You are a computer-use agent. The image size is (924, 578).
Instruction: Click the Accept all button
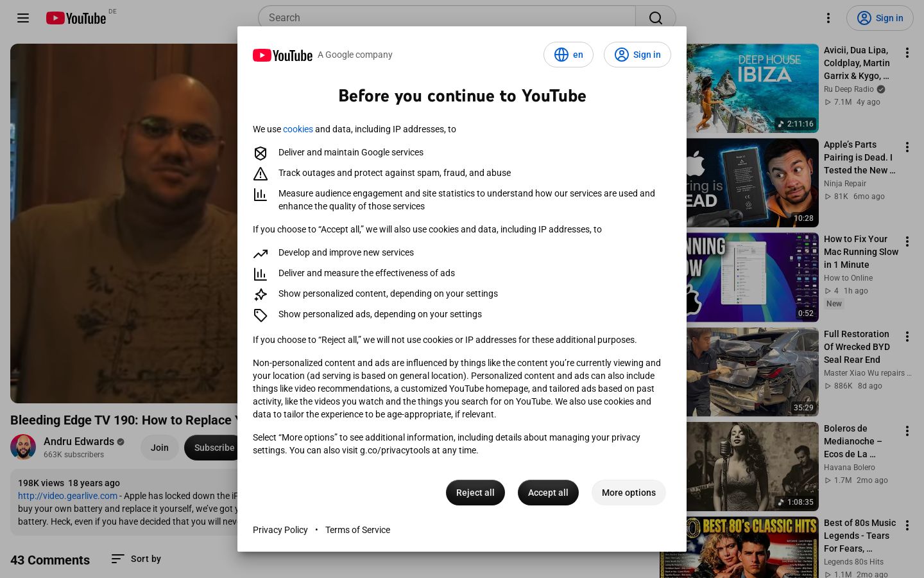coord(548,493)
